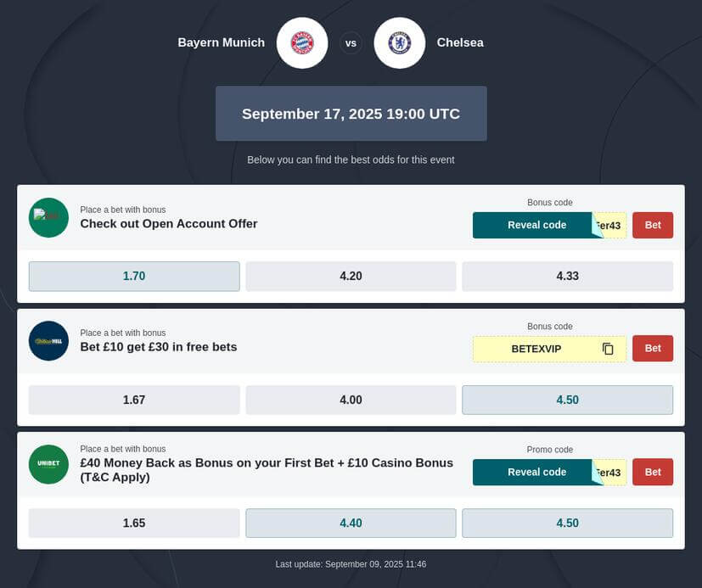Click the William Hill logo
The image size is (702, 588).
pyautogui.click(x=48, y=341)
